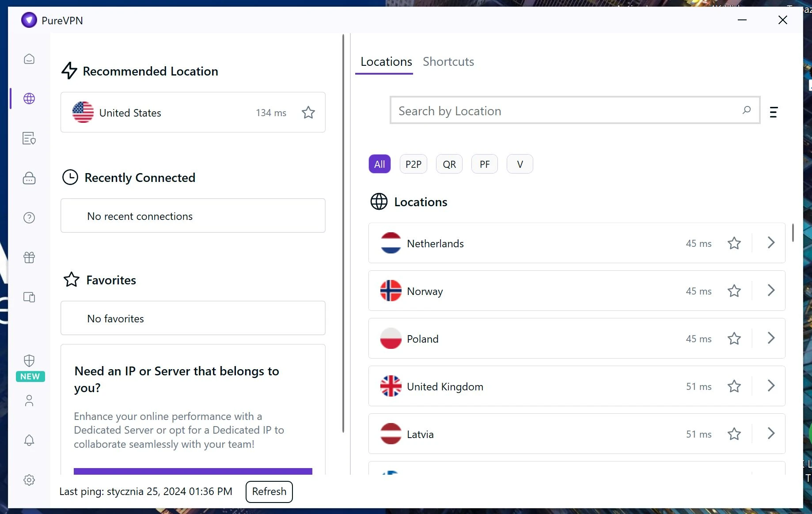Click the 'Last ping' timestamp text
This screenshot has width=812, height=514.
[146, 491]
